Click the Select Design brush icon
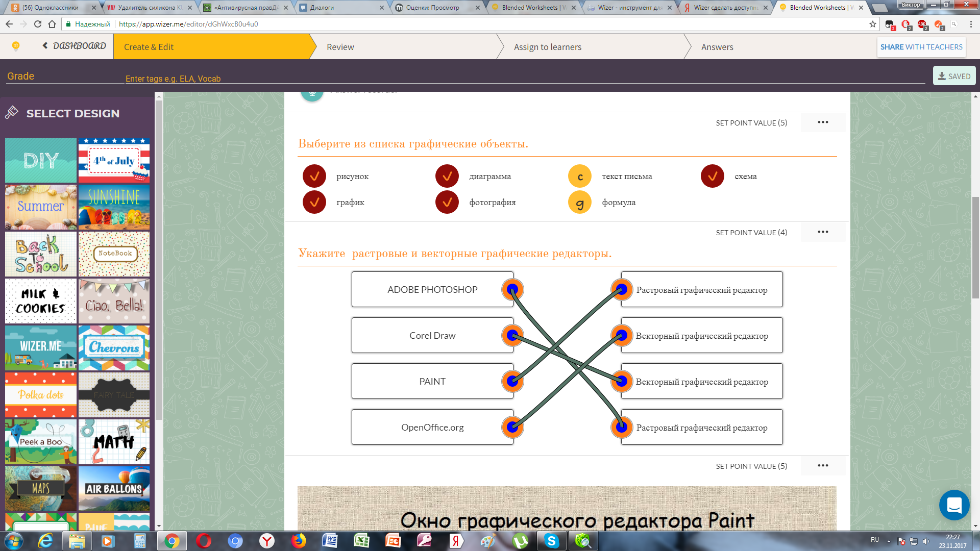This screenshot has width=980, height=551. [x=12, y=113]
